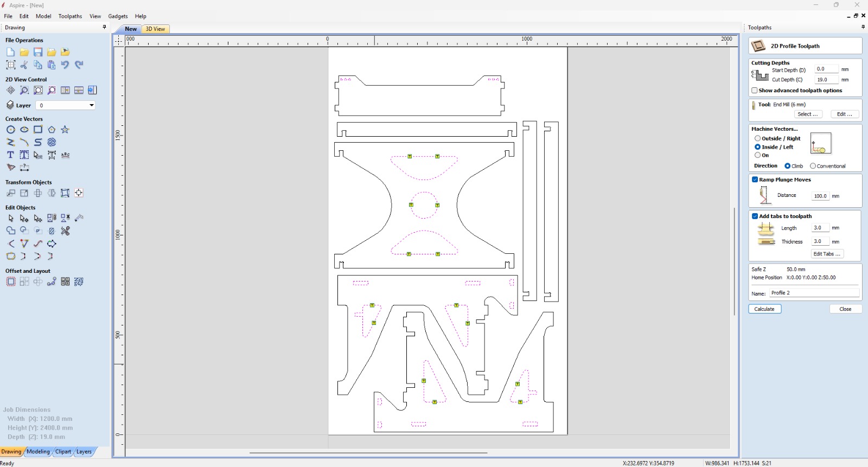The width and height of the screenshot is (868, 467).
Task: Click the scissors Trim tool in Edit Objects
Action: 65,231
